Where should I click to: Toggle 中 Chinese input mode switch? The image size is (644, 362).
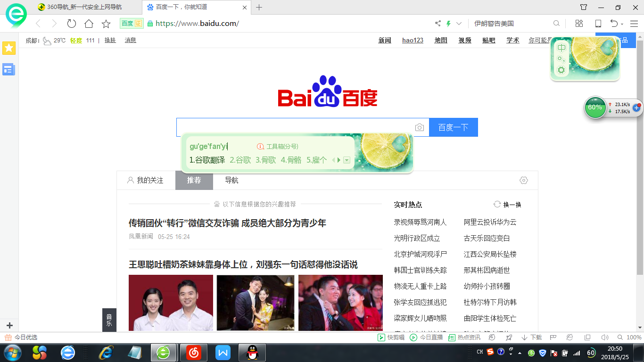pos(562,47)
